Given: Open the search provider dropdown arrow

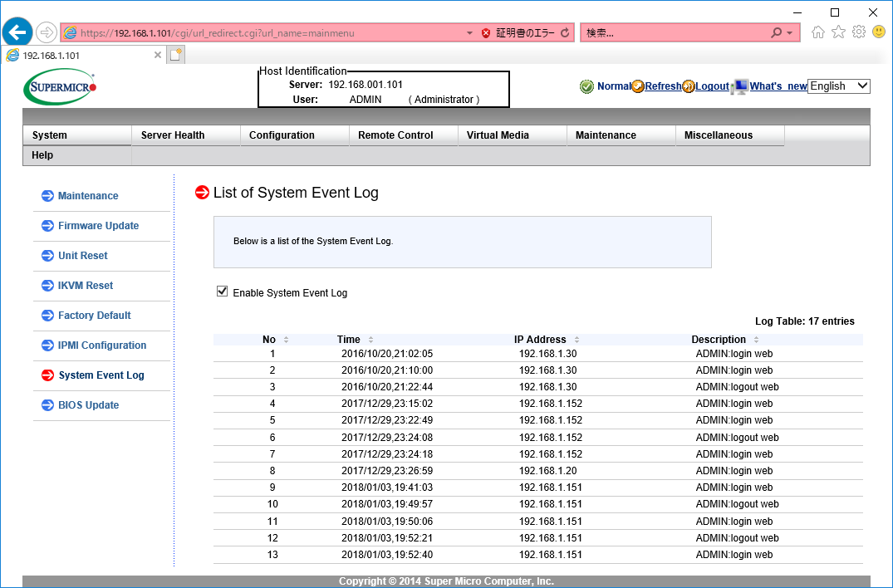Looking at the screenshot, I should tap(789, 33).
